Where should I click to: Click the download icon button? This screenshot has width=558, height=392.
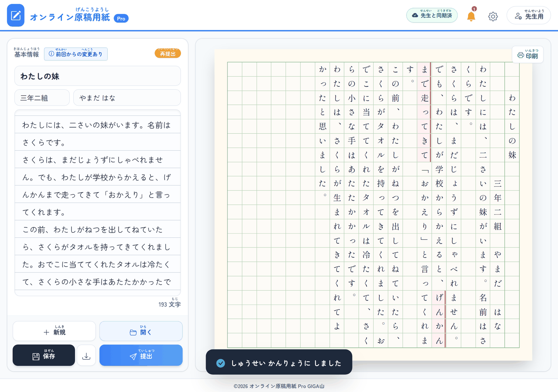pos(86,355)
